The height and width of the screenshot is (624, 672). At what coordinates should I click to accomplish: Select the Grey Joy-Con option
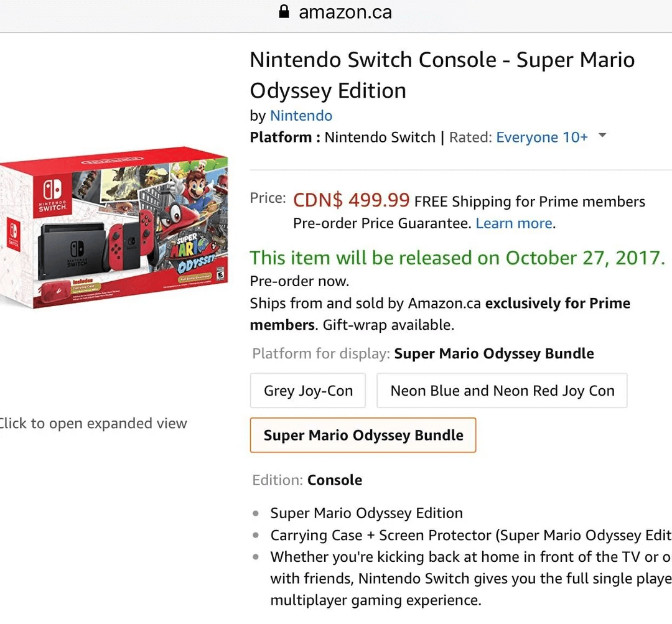(x=308, y=391)
